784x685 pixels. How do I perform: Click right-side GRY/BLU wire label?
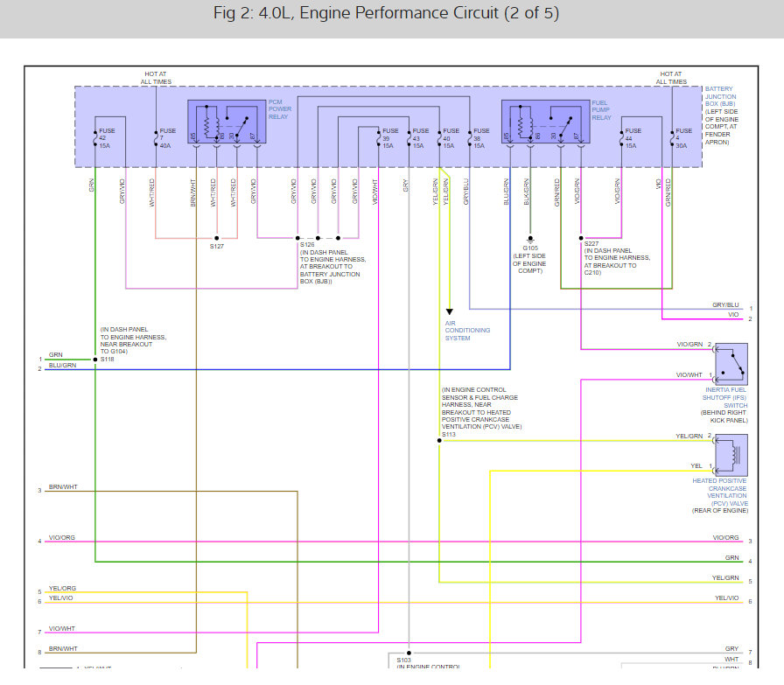tap(725, 304)
